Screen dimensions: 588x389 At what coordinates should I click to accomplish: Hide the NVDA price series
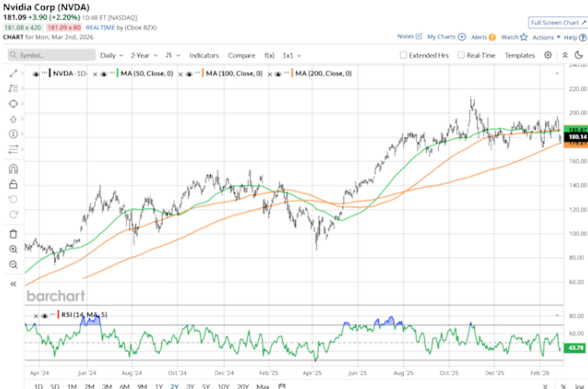36,74
